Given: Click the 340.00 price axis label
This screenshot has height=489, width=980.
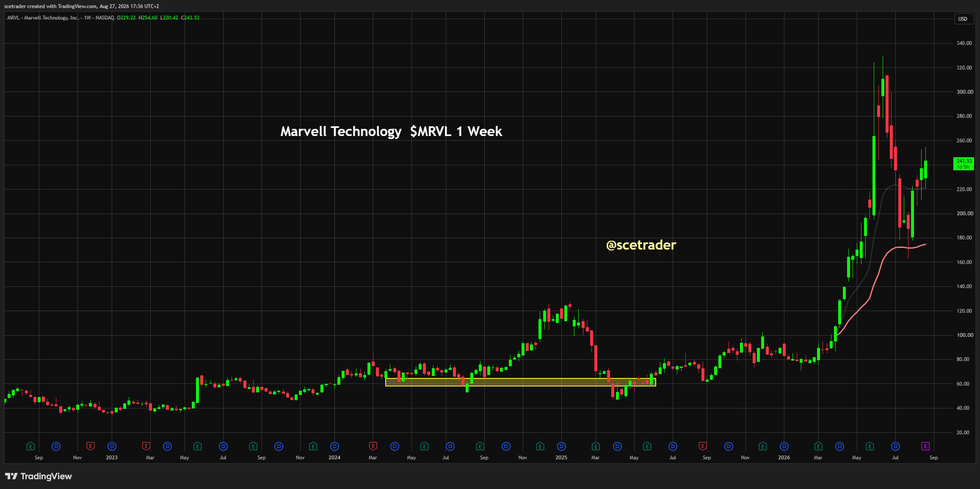Looking at the screenshot, I should pos(964,43).
